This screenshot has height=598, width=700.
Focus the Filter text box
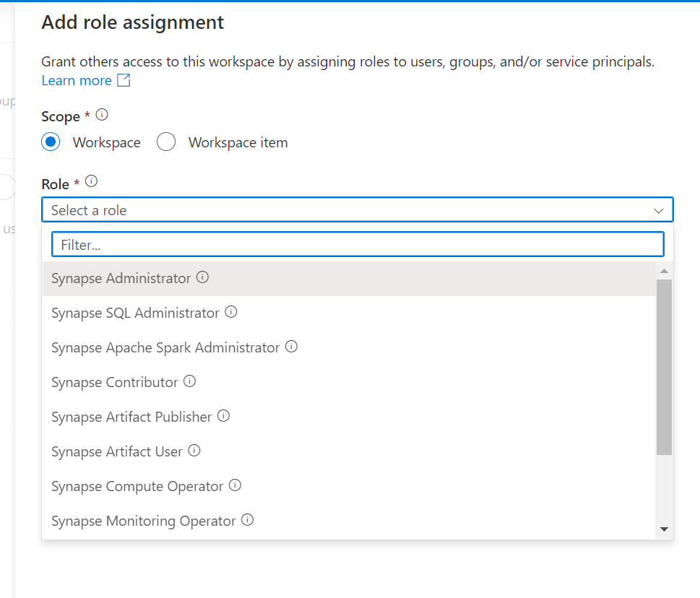358,244
